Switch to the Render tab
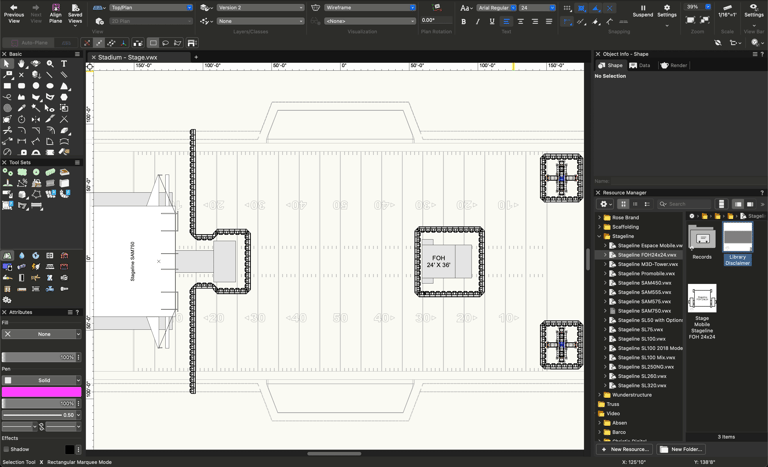Screen dimensions: 768x467 (674, 65)
